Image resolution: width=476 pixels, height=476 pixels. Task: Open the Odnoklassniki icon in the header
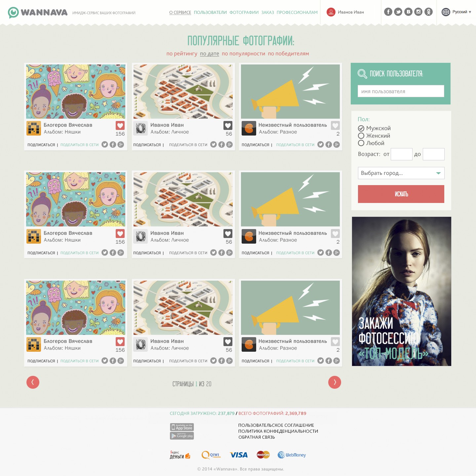[x=428, y=12]
